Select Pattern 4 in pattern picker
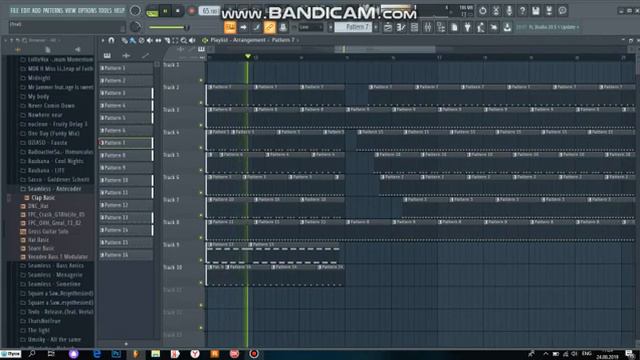 tap(126, 105)
